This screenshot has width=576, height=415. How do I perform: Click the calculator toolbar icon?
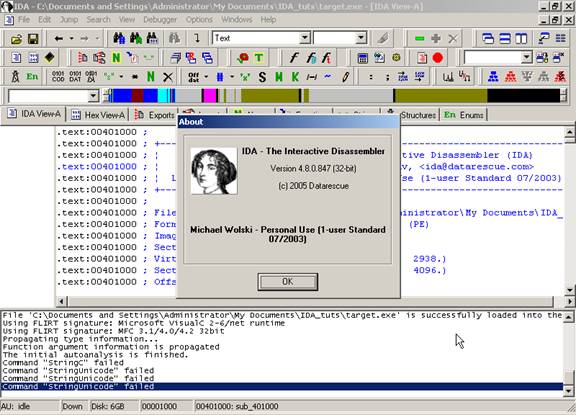(363, 58)
